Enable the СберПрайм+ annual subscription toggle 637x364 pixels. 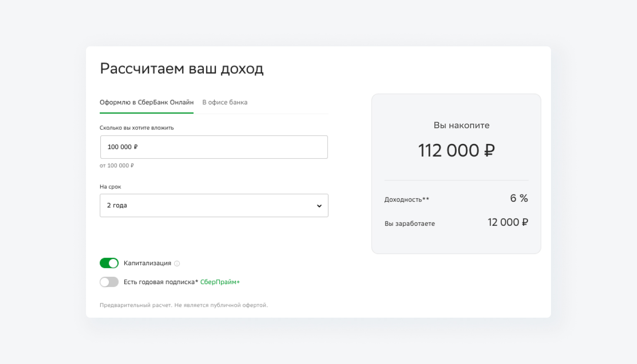pyautogui.click(x=109, y=282)
